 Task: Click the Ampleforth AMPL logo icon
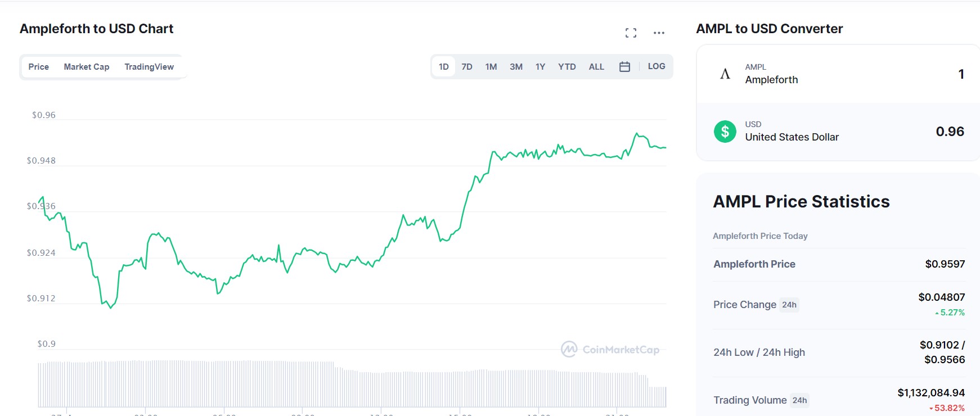[x=725, y=74]
